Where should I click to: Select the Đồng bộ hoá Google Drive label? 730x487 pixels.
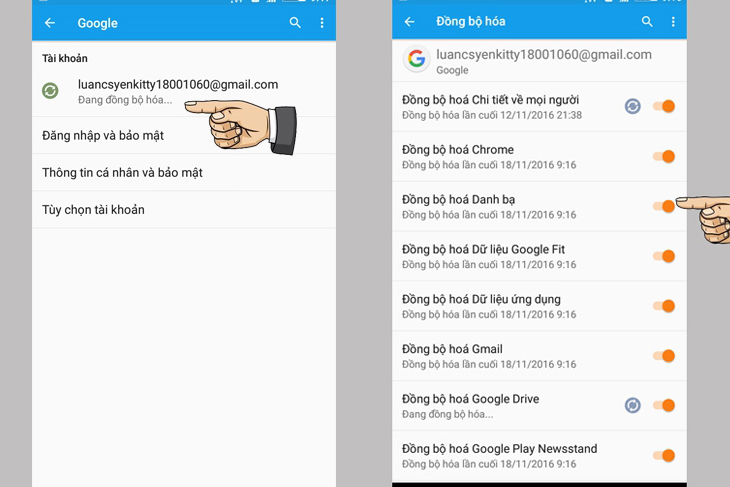(470, 399)
